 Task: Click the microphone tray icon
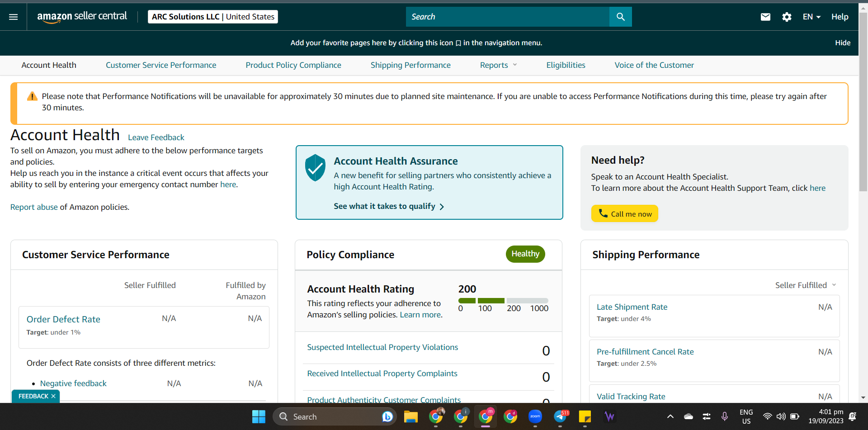(x=725, y=416)
